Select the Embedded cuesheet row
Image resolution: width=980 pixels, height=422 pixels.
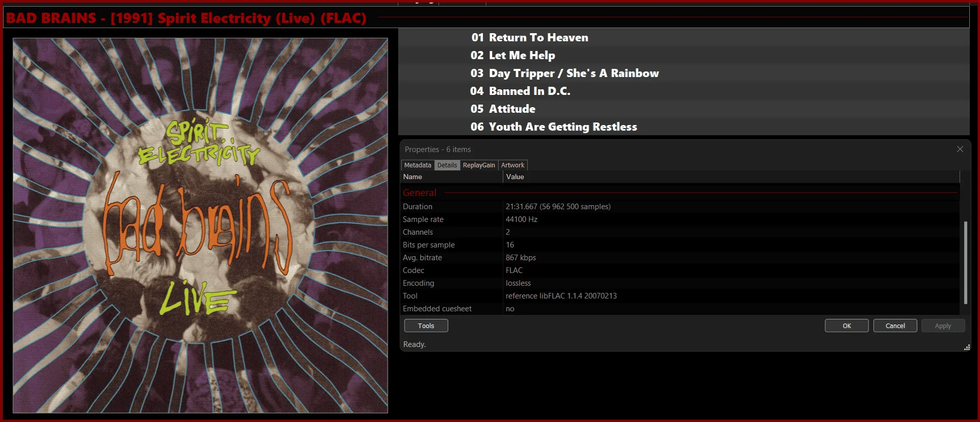[x=680, y=309]
